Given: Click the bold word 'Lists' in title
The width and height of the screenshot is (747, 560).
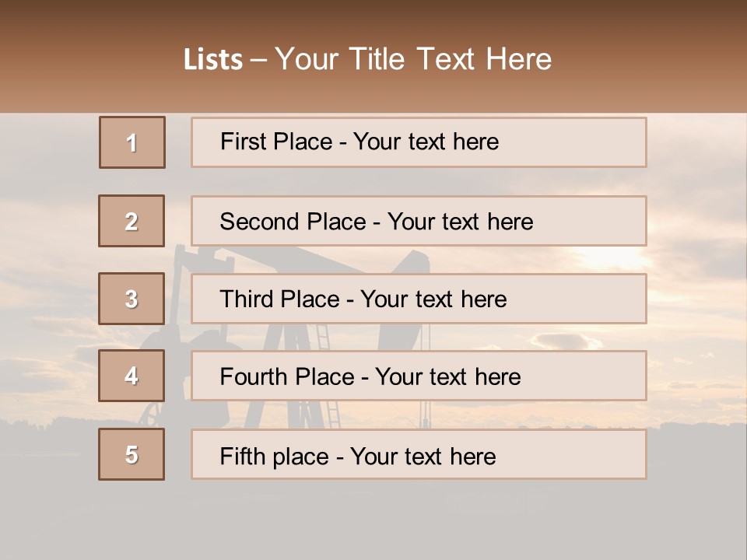Looking at the screenshot, I should [212, 60].
